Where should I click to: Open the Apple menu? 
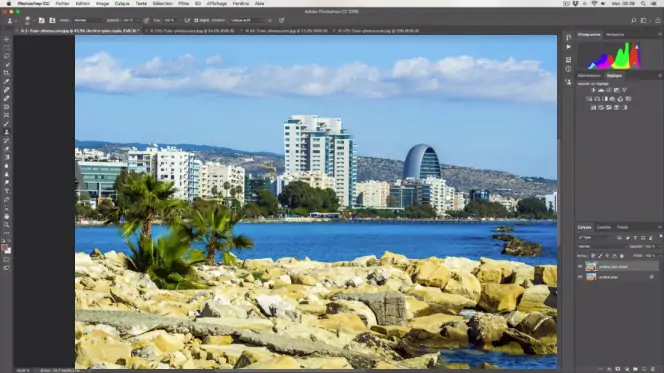(x=8, y=3)
